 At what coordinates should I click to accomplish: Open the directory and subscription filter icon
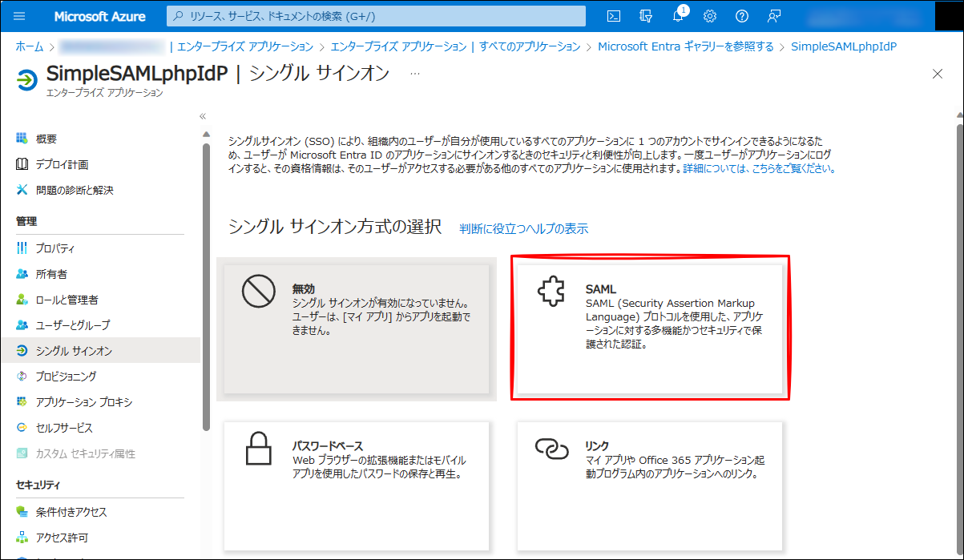pos(646,16)
